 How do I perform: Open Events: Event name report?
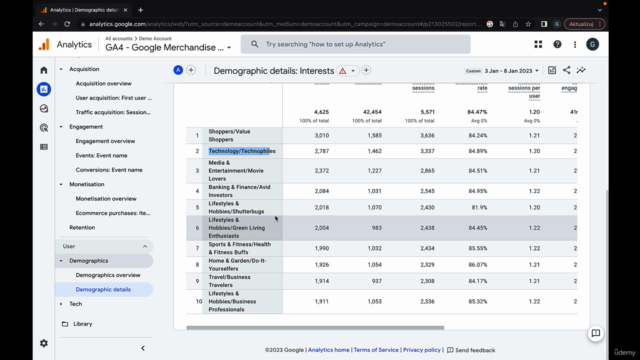pos(101,156)
